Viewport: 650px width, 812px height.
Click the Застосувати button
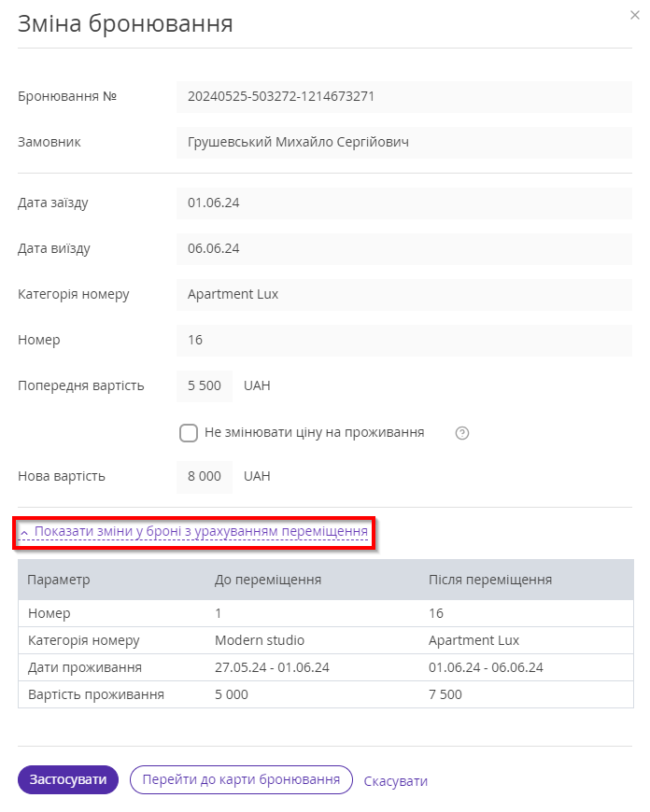68,779
